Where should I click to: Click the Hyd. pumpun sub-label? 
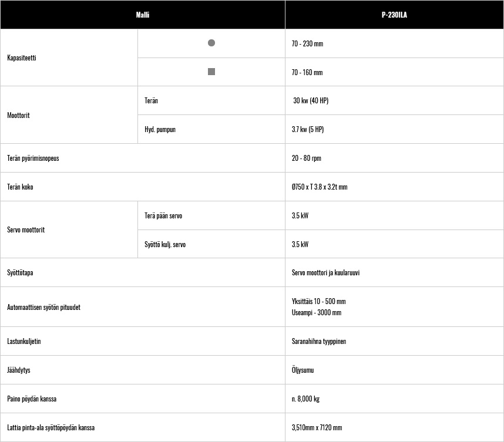160,130
